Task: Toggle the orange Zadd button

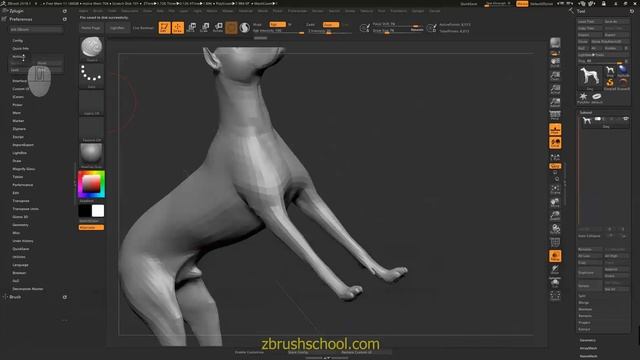Action: click(x=331, y=24)
